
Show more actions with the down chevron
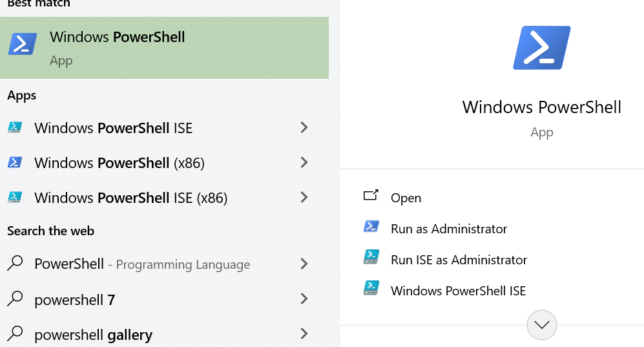tap(541, 325)
